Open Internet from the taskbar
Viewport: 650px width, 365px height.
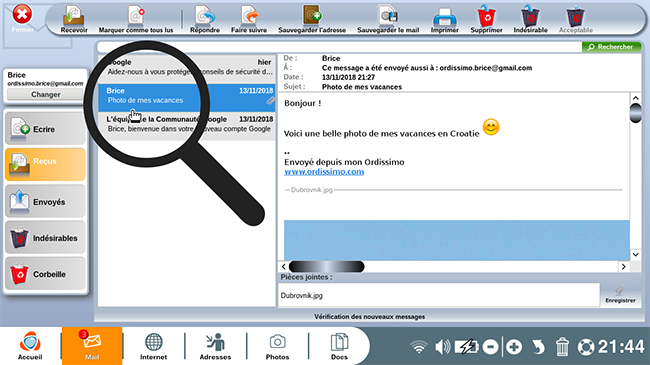pyautogui.click(x=153, y=346)
